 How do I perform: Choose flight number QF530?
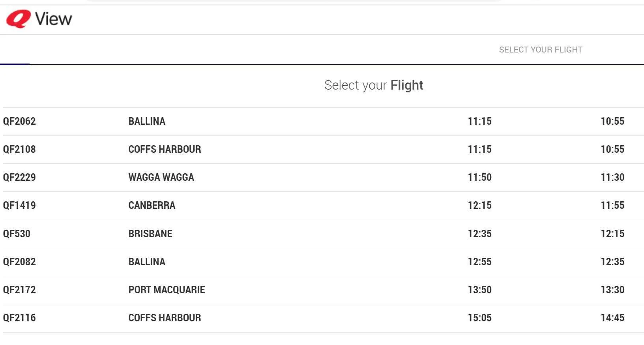pyautogui.click(x=17, y=234)
